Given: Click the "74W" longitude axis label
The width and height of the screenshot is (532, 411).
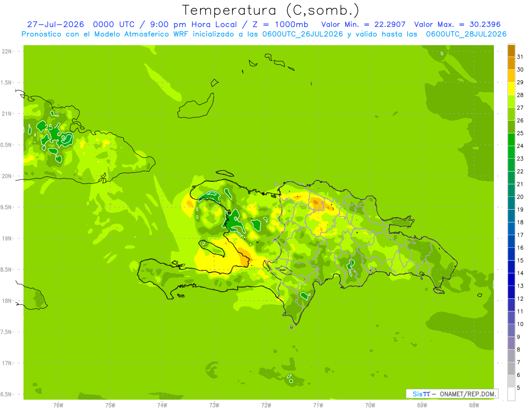Looking at the screenshot, I should coord(162,405).
